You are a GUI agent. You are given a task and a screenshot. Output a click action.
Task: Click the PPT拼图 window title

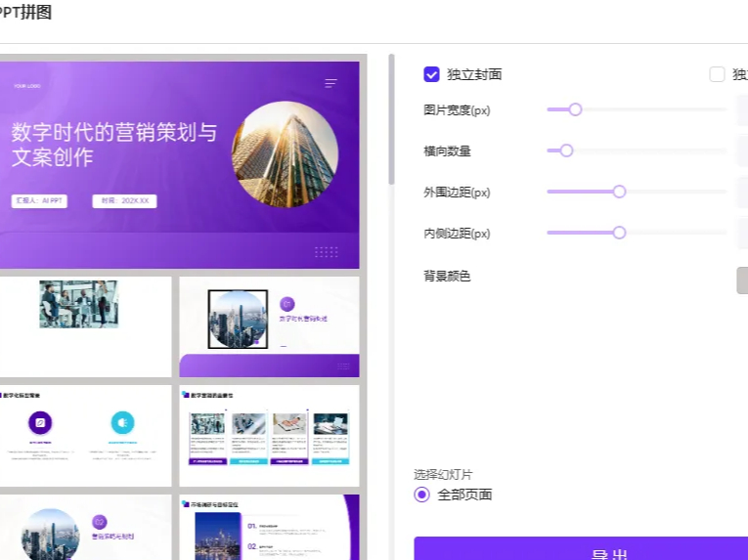coord(24,12)
